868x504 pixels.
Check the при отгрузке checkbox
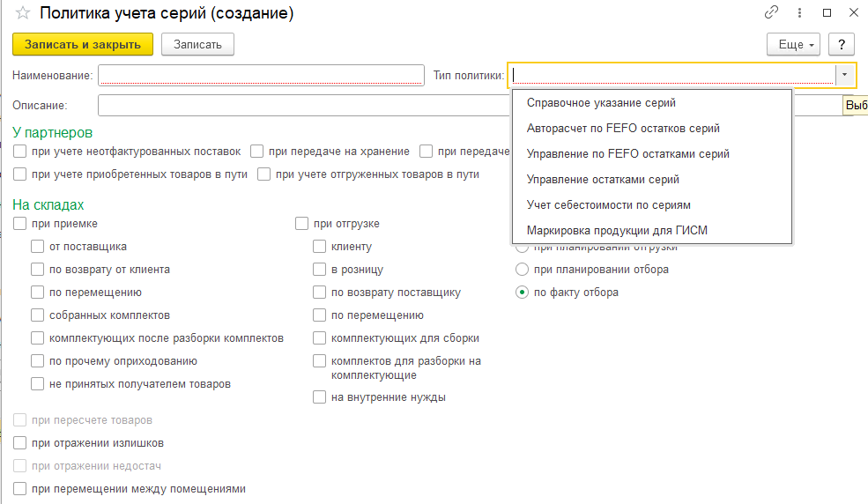[x=301, y=224]
